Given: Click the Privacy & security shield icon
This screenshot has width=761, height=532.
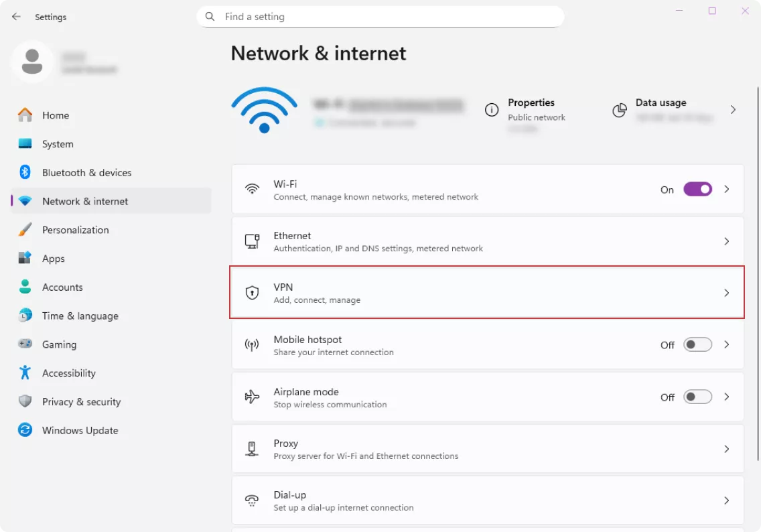Looking at the screenshot, I should point(25,401).
